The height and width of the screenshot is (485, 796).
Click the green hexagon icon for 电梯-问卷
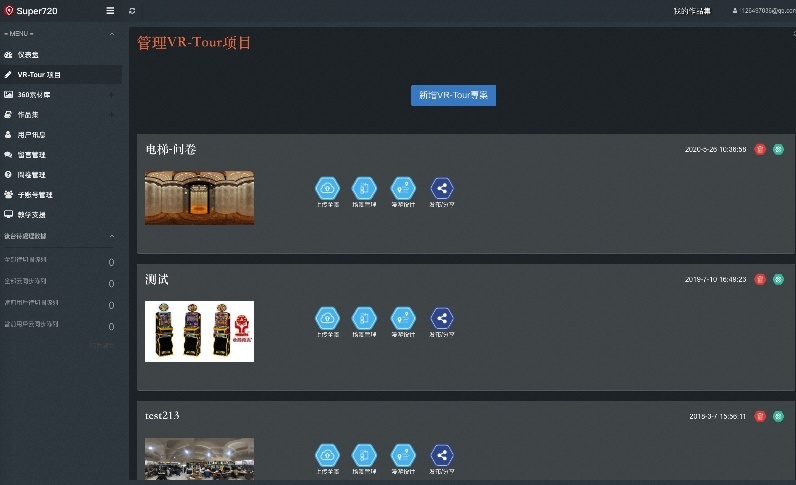pos(778,149)
